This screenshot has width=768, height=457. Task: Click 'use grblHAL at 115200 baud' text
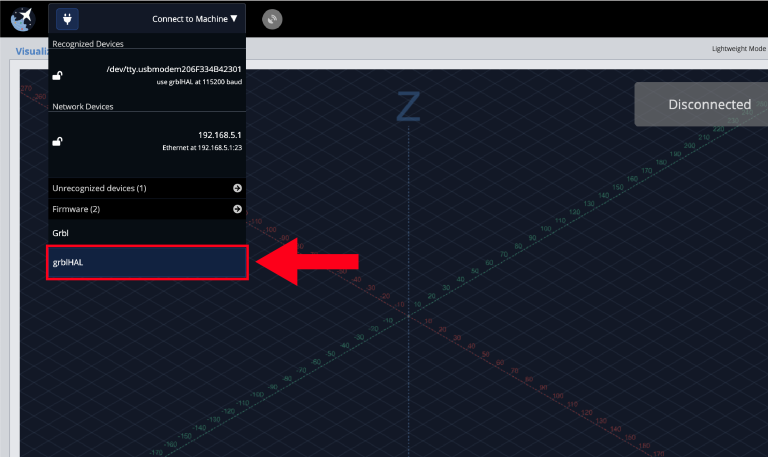199,82
